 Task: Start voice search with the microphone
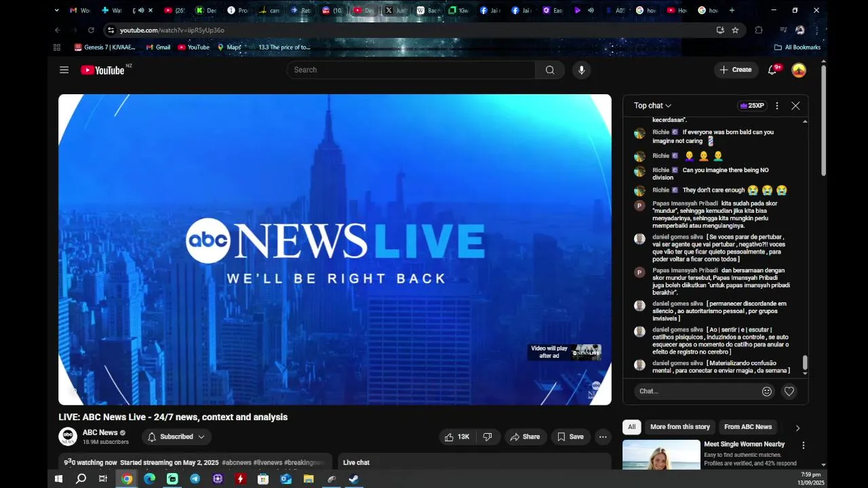point(581,70)
